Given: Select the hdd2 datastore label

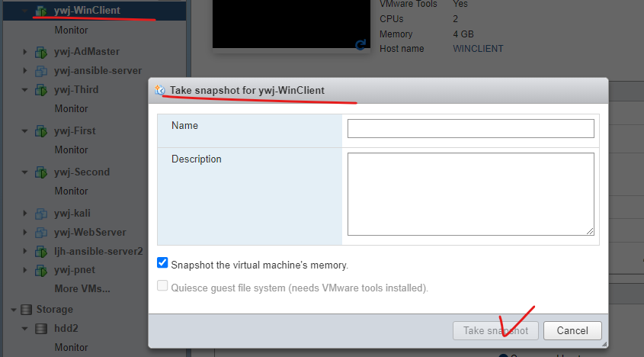Looking at the screenshot, I should pos(66,328).
